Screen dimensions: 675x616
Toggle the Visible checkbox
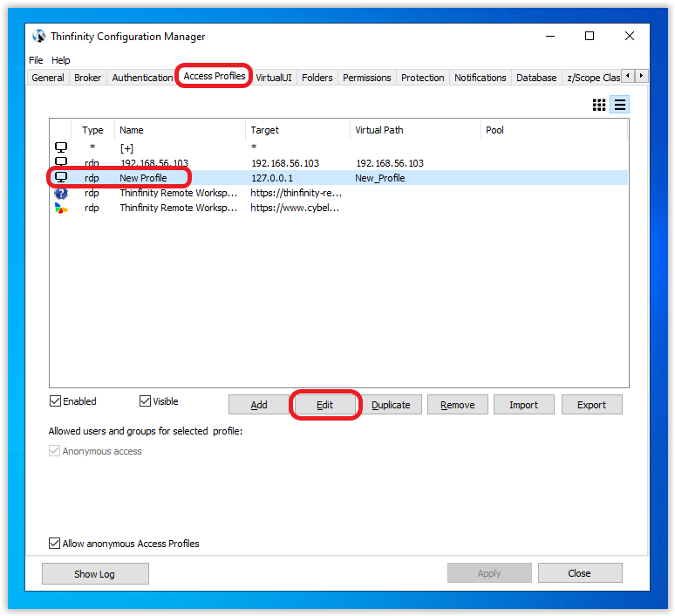click(x=145, y=401)
